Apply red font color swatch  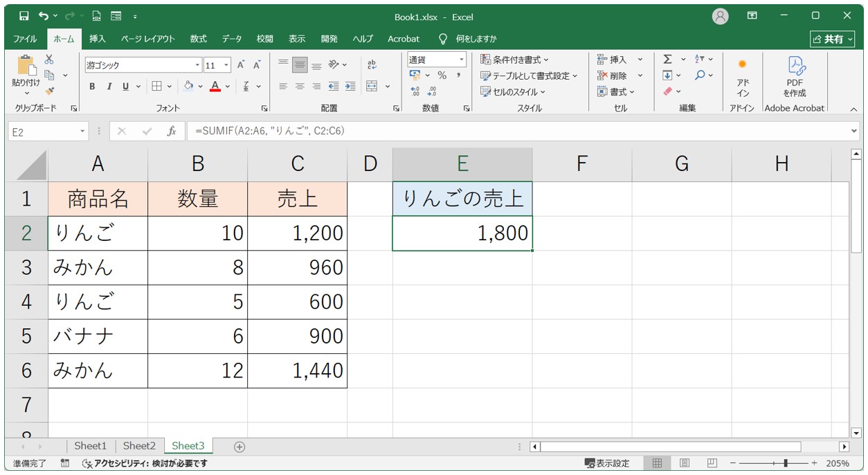(215, 87)
